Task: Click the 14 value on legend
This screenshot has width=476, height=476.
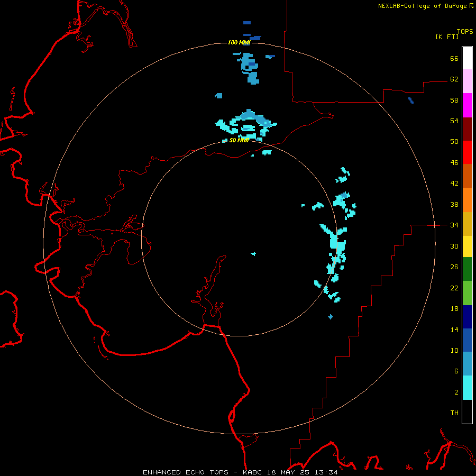Action: pos(454,329)
